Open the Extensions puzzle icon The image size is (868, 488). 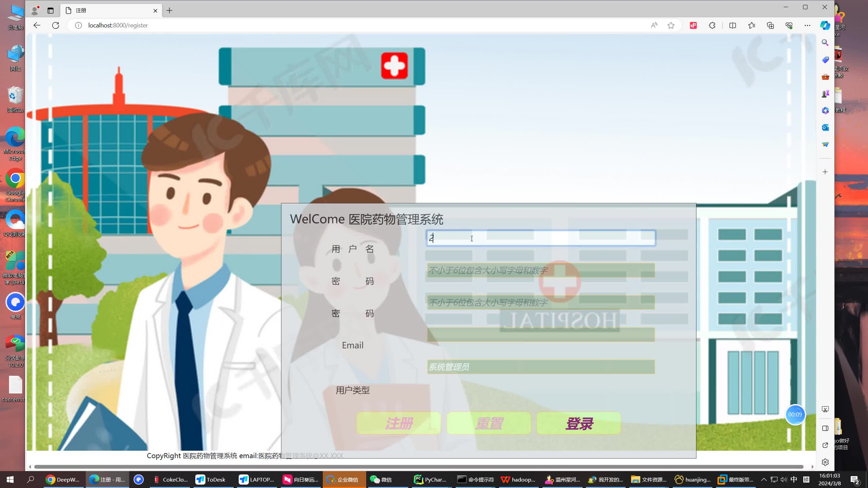pyautogui.click(x=712, y=25)
